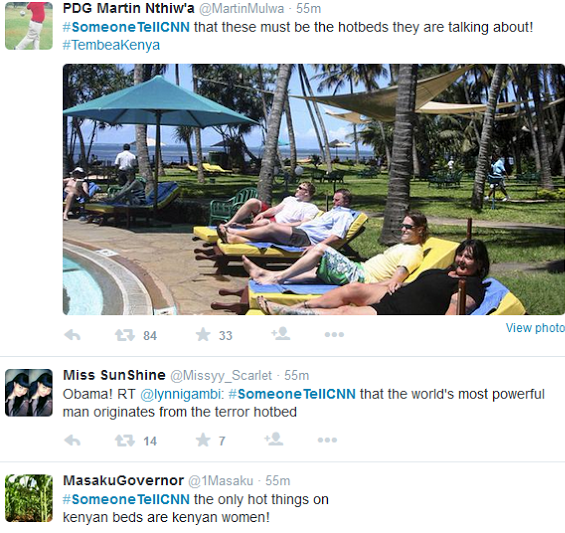Visit the @MartinMulwa handle

point(241,9)
